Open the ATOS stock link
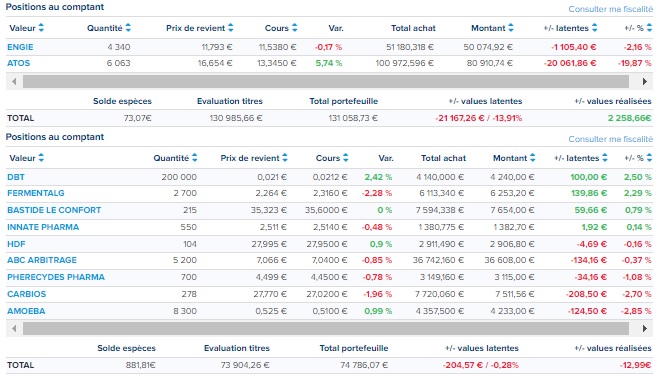This screenshot has height=382, width=661. [19, 63]
